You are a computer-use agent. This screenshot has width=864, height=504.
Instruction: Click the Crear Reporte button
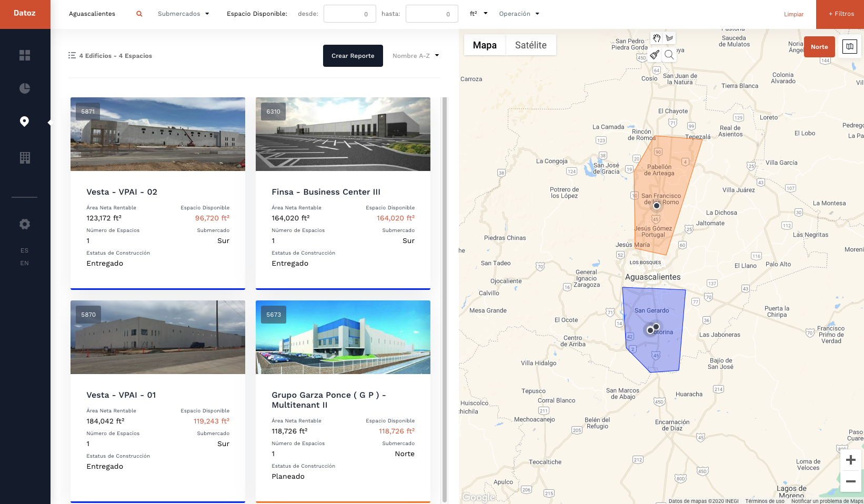coord(353,56)
